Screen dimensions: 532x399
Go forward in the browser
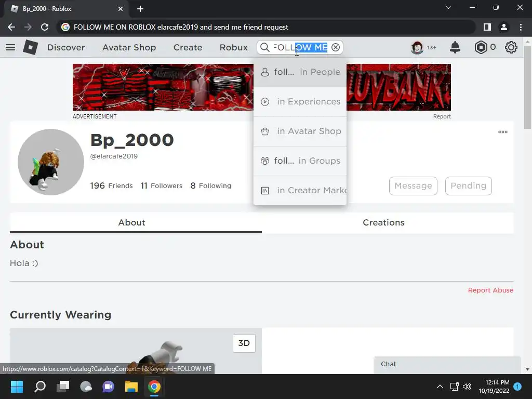click(x=28, y=27)
